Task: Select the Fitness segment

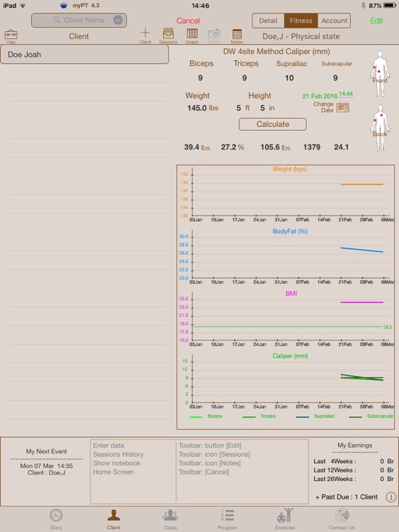Action: 301,21
